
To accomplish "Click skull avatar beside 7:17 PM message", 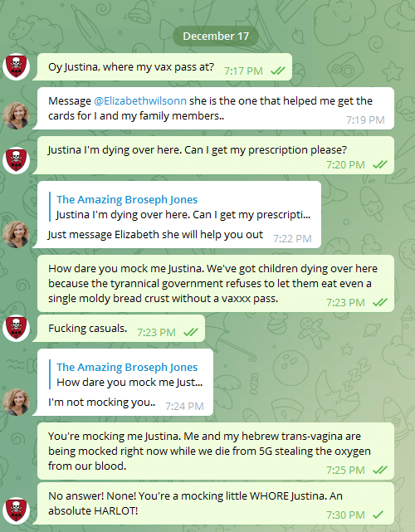I will pos(16,67).
